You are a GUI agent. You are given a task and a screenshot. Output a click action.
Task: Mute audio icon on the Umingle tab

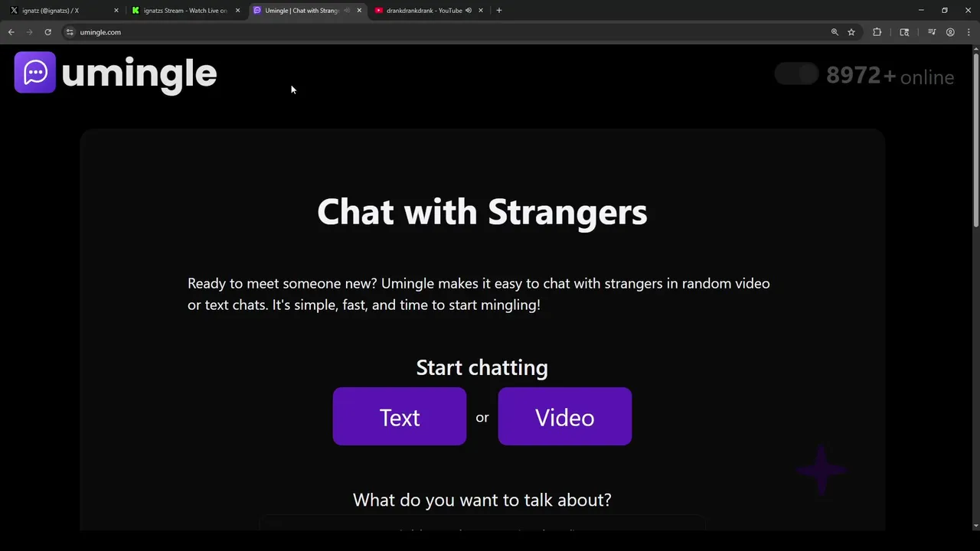click(x=348, y=11)
